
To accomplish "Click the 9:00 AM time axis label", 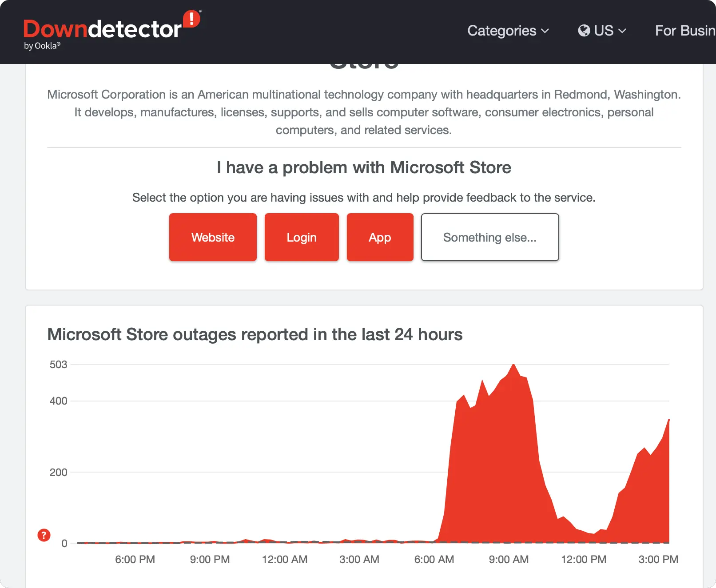I will click(509, 560).
